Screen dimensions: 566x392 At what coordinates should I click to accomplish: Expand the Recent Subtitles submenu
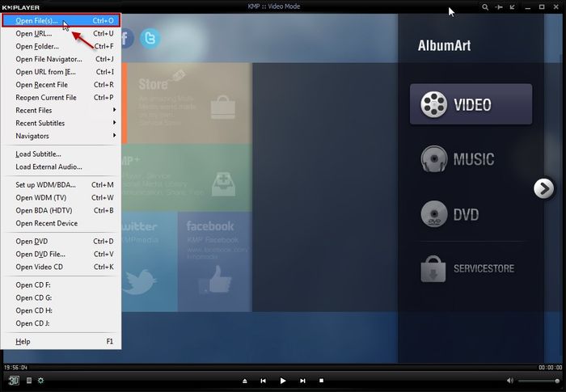tap(61, 123)
